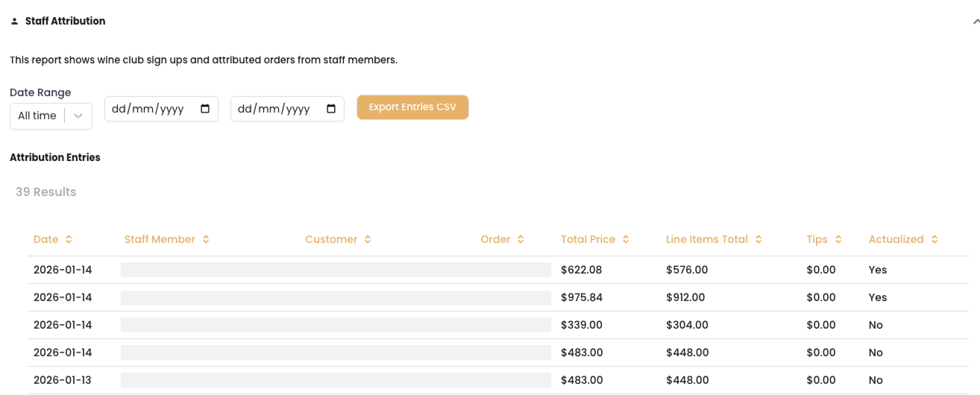
Task: Select the 2026-01-13 entry row
Action: 498,380
